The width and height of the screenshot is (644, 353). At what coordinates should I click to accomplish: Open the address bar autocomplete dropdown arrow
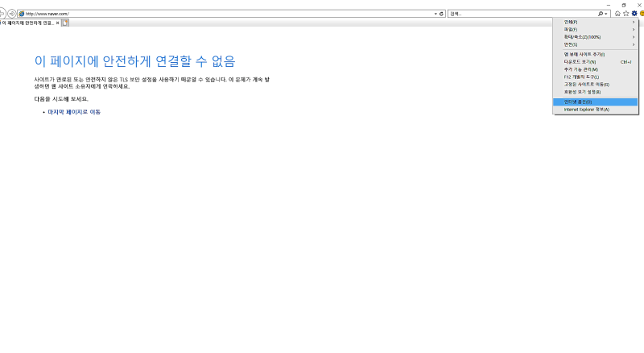(436, 14)
